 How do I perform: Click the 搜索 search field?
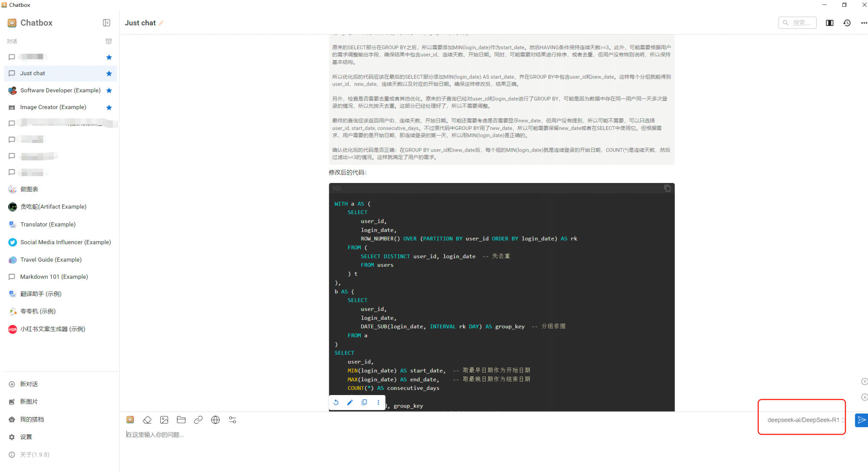pos(797,23)
